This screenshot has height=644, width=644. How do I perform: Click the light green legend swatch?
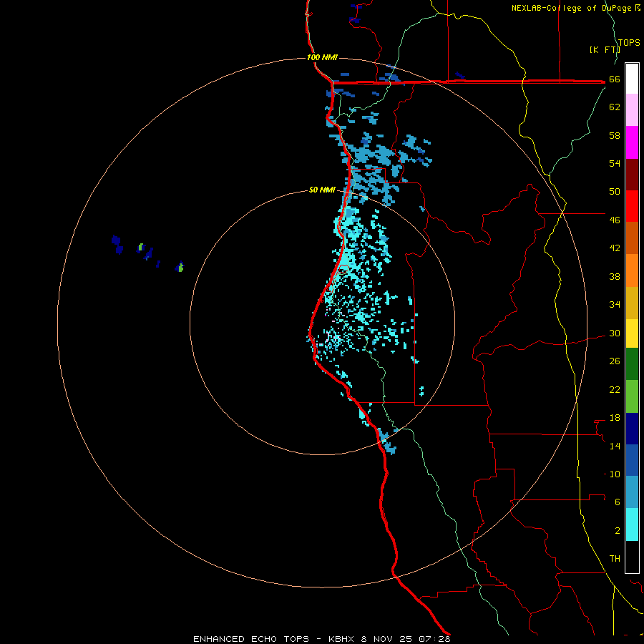632,396
